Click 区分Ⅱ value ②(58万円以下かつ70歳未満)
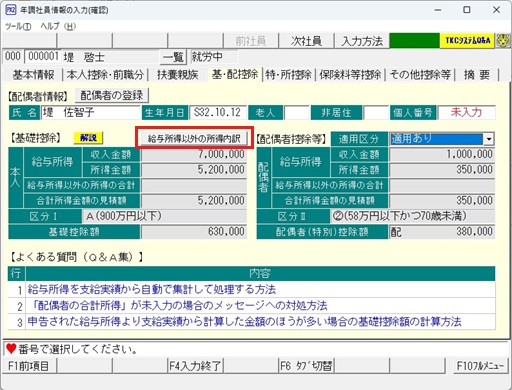This screenshot has height=390, width=512. (x=413, y=216)
